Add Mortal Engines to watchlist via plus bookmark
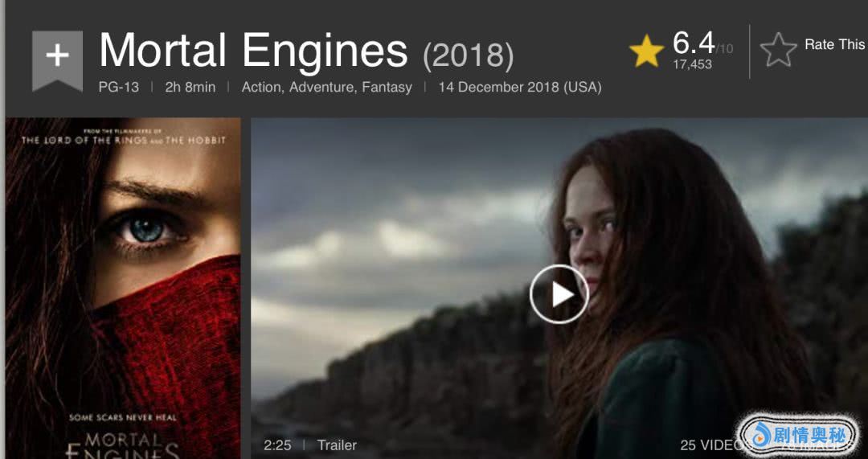 (x=58, y=59)
